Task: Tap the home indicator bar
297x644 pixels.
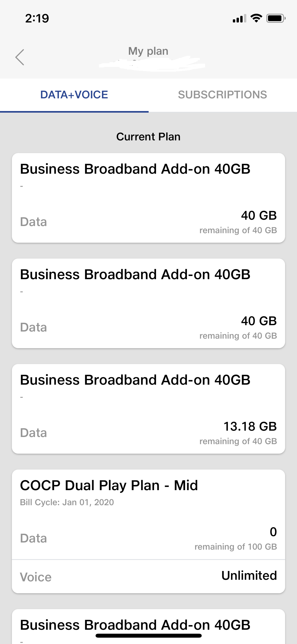Action: click(x=148, y=636)
